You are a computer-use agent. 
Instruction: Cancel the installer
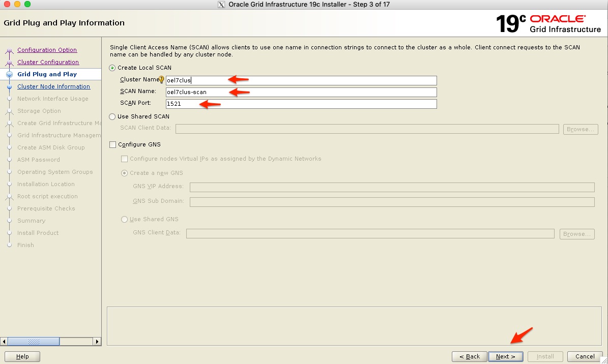coord(585,356)
